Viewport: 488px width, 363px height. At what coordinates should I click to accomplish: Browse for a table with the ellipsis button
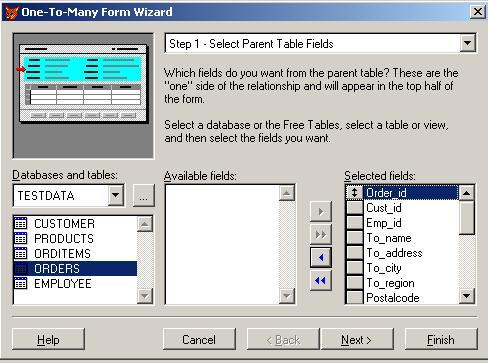[x=144, y=195]
